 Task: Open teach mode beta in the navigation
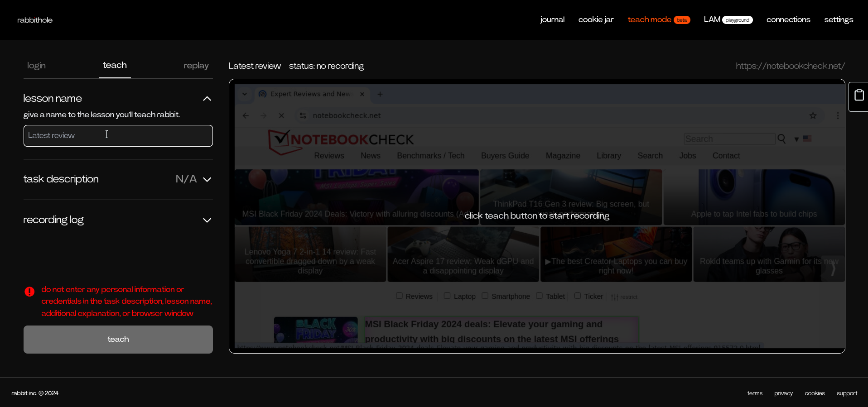pos(659,19)
